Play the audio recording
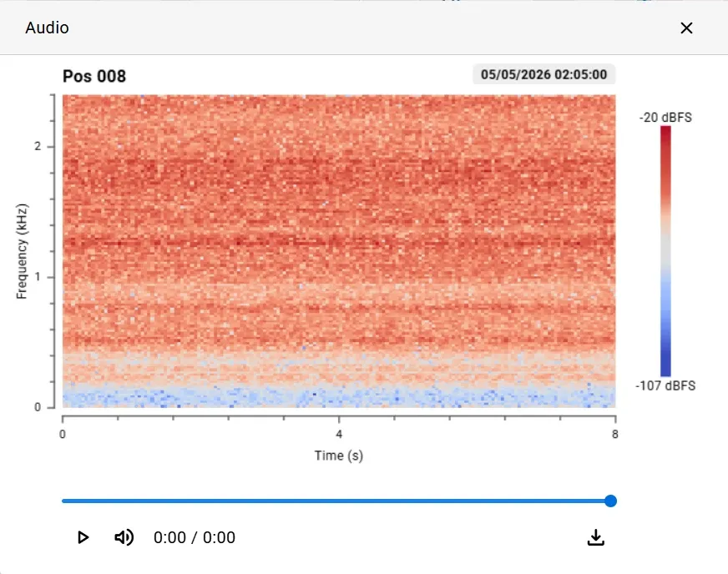This screenshot has width=728, height=574. click(x=83, y=537)
